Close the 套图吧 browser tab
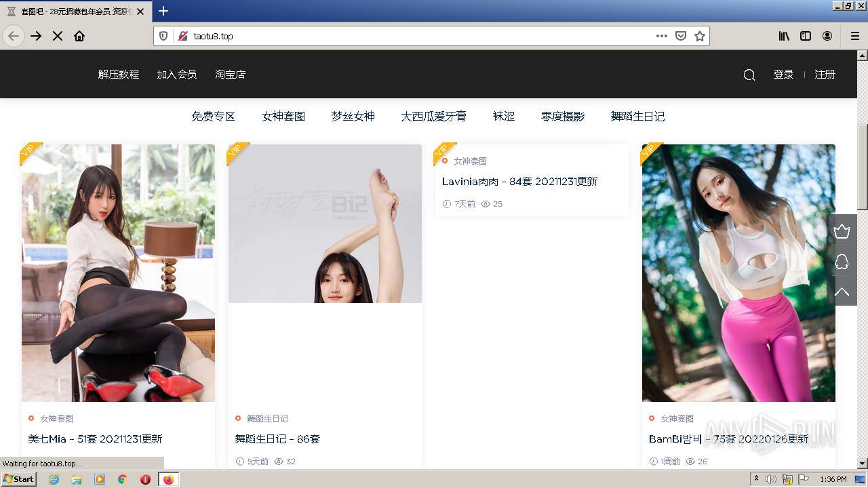This screenshot has width=868, height=488. [141, 12]
